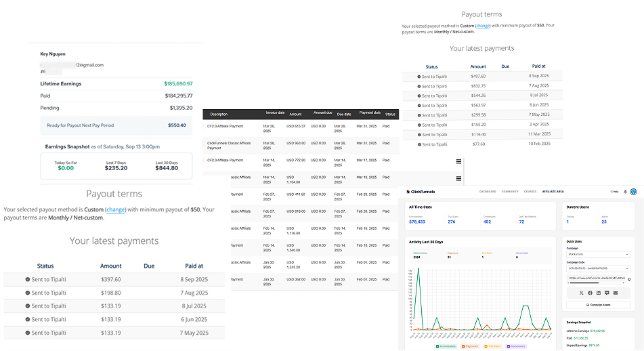Image resolution: width=644 pixels, height=351 pixels.
Task: Click the USD 613.37 amount in invoice table
Action: pos(296,126)
